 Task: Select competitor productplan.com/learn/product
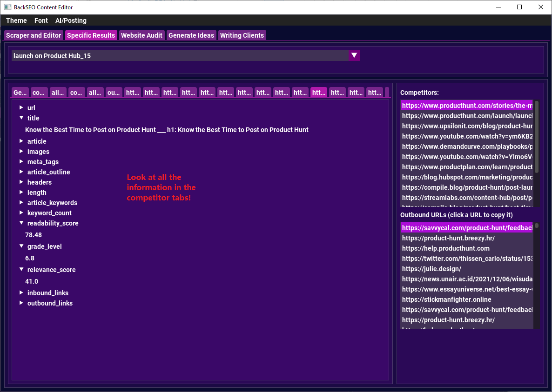(467, 166)
